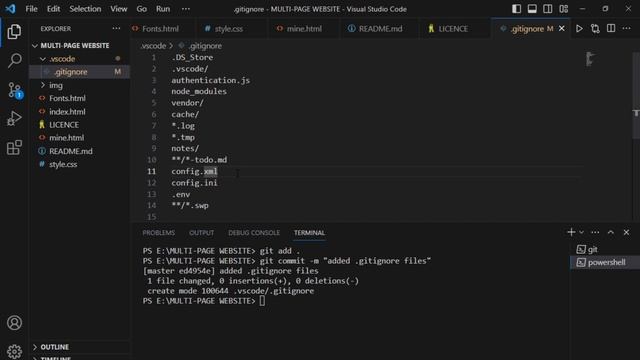
Task: Click .vscode breadcrumb segment
Action: tap(153, 46)
